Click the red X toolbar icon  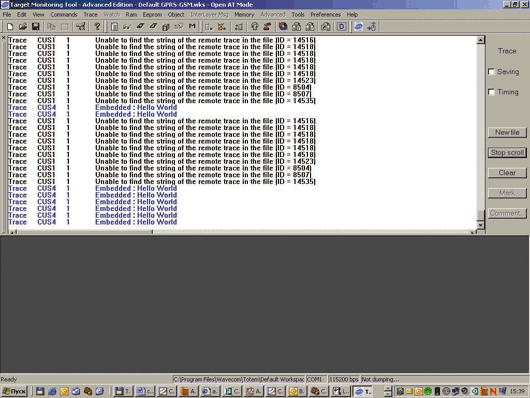point(221,26)
